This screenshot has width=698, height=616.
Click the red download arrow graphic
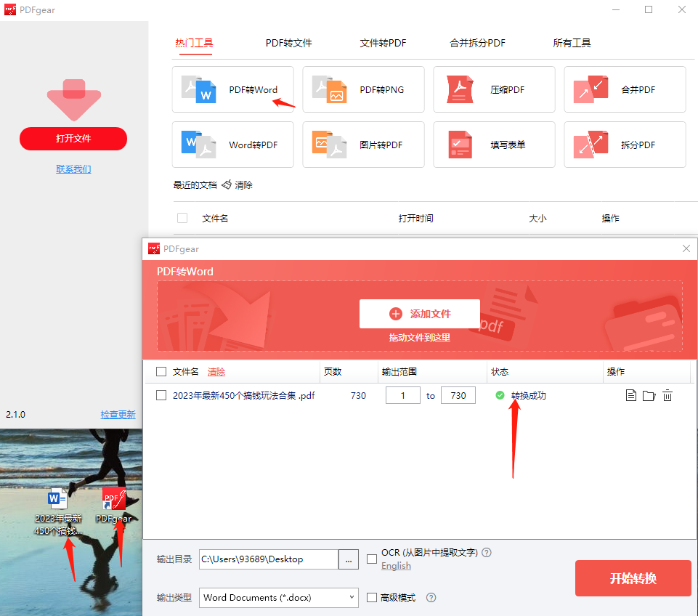point(74,100)
